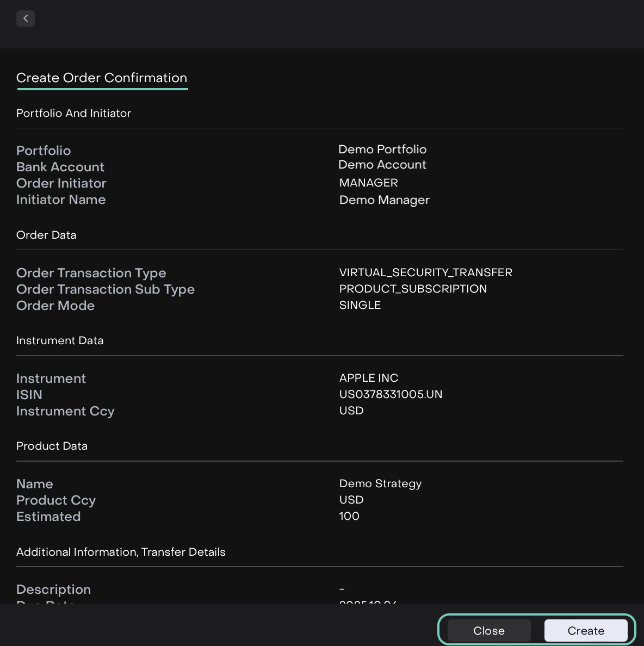Viewport: 644px width, 646px height.
Task: Click the APPLE INC instrument value
Action: click(368, 378)
